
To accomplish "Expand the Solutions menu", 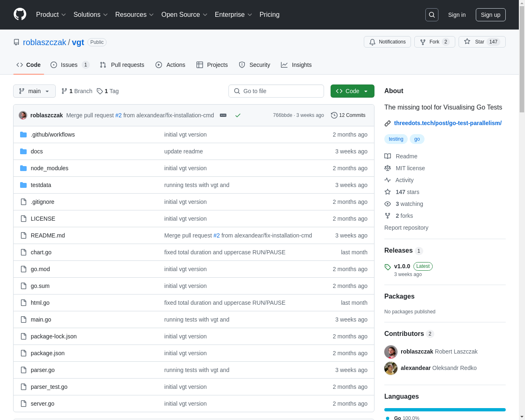I will click(x=91, y=15).
